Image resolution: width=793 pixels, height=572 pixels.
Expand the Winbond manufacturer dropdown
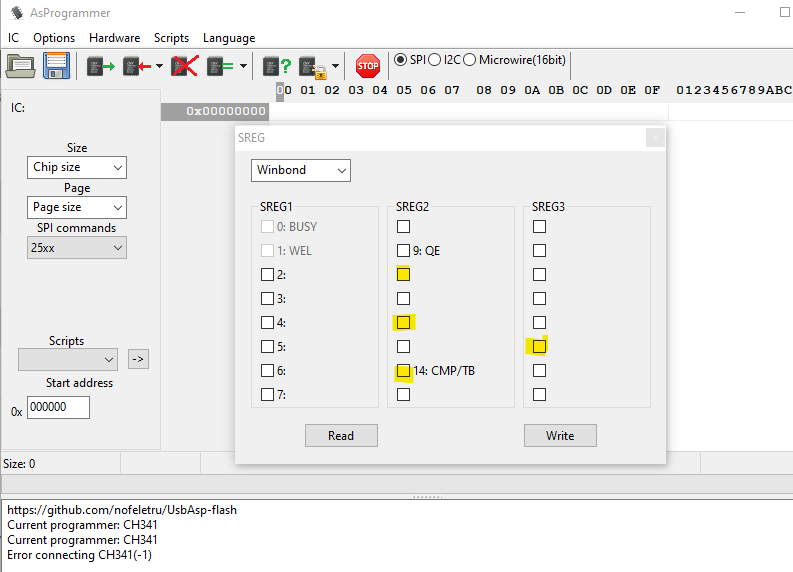[301, 170]
